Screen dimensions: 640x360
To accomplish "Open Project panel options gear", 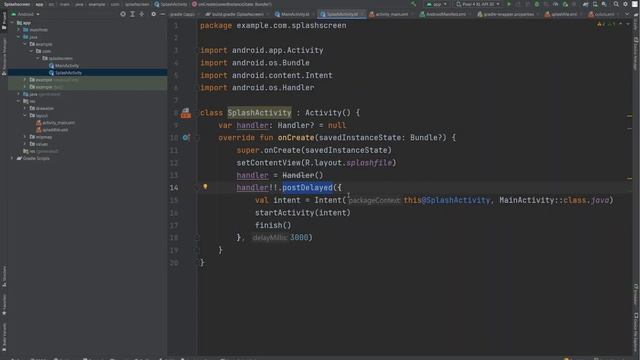I will 153,14.
